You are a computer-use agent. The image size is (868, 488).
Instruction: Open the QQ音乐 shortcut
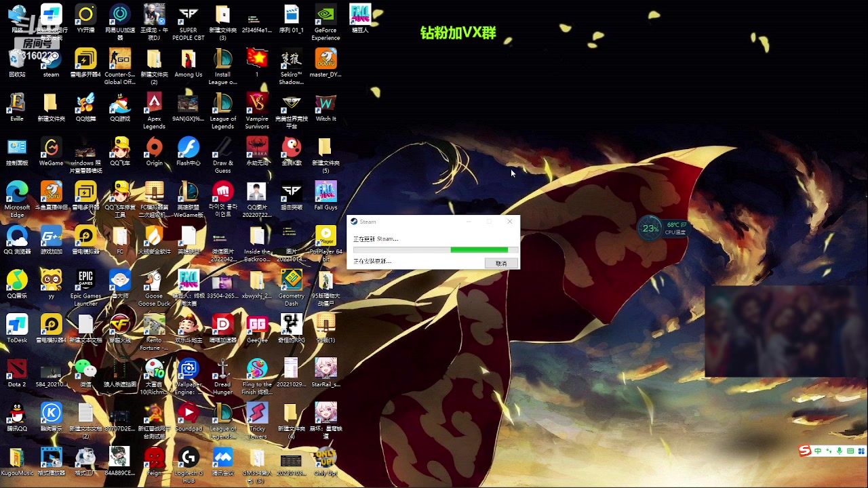[17, 285]
